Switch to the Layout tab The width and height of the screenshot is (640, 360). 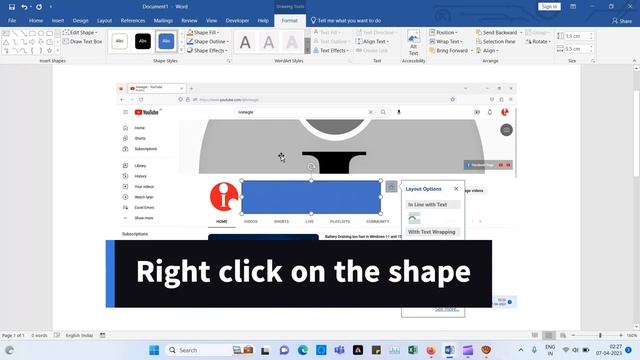(x=104, y=20)
